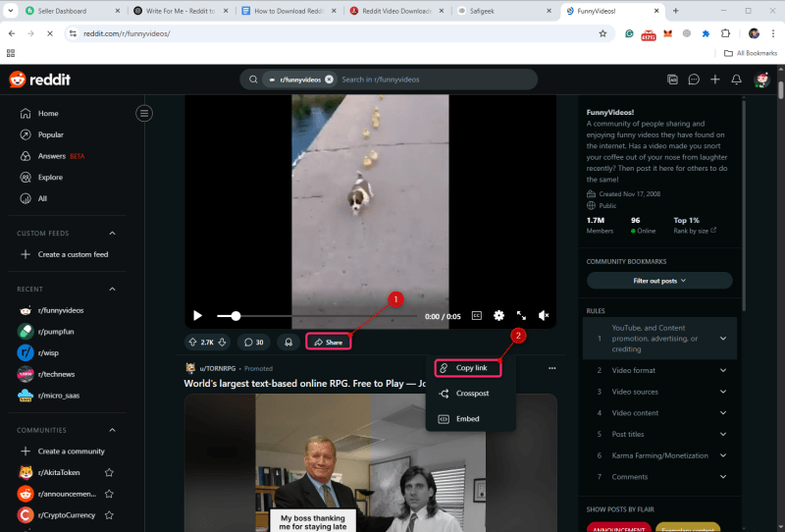Viewport: 785px width, 532px height.
Task: Click the Create post plus icon
Action: (715, 80)
